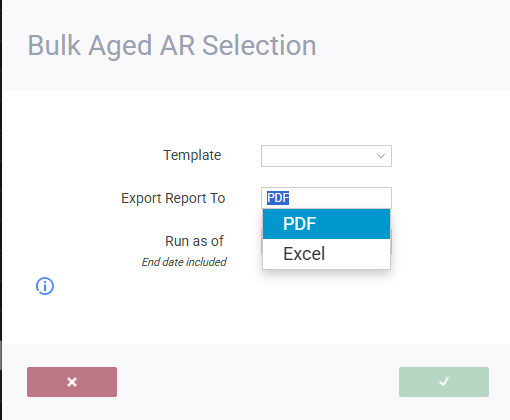Screen dimensions: 510x420
Task: Click the white checkmark confirm icon
Action: (444, 381)
